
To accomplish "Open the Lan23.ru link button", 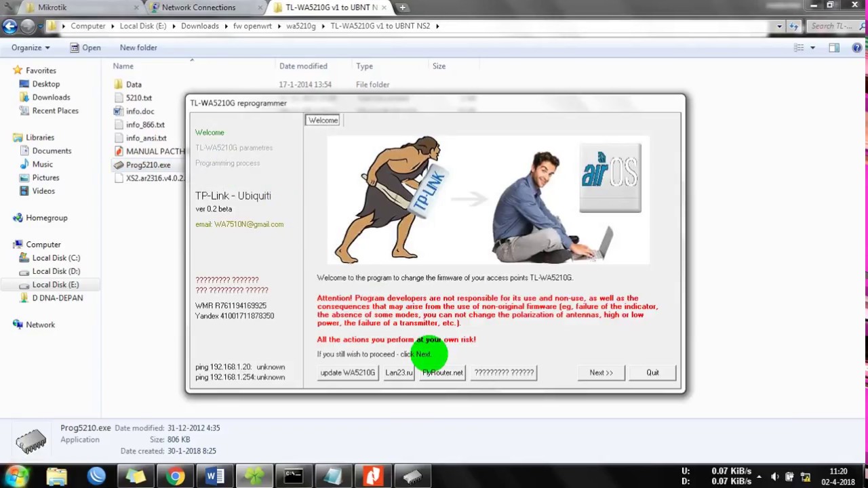I will tap(399, 373).
